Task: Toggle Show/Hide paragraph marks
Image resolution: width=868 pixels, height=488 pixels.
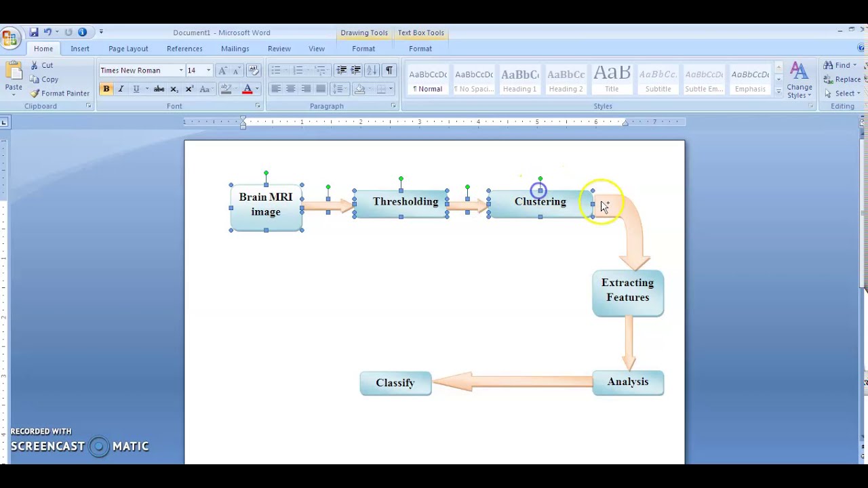Action: coord(389,70)
